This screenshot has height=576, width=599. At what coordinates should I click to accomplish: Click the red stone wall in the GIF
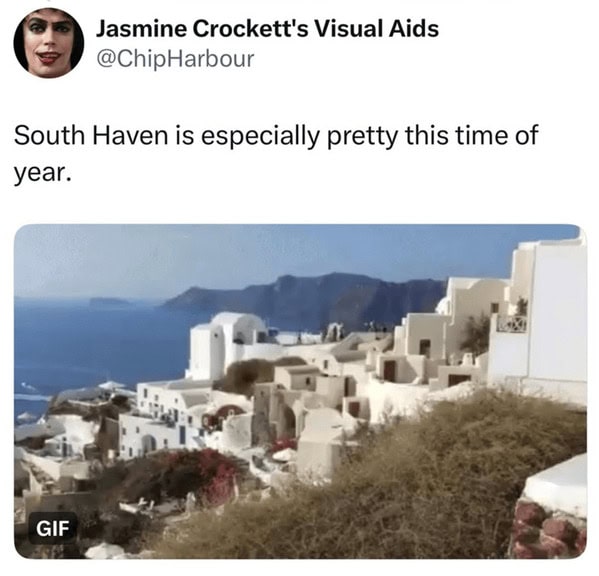click(548, 529)
